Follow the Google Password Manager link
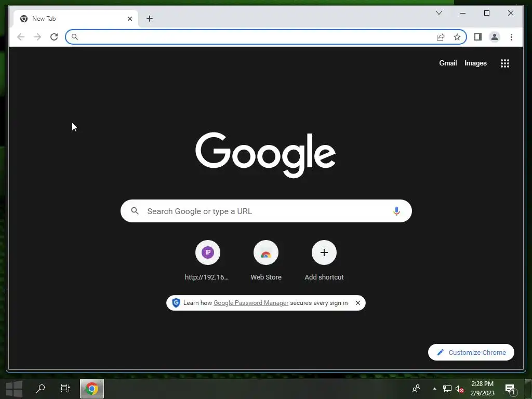Image resolution: width=532 pixels, height=399 pixels. pyautogui.click(x=251, y=303)
